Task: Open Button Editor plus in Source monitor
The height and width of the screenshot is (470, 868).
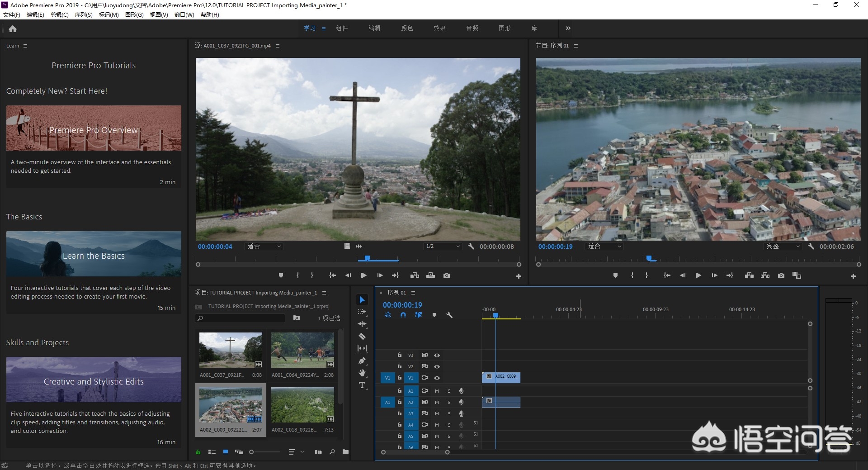Action: click(x=519, y=276)
